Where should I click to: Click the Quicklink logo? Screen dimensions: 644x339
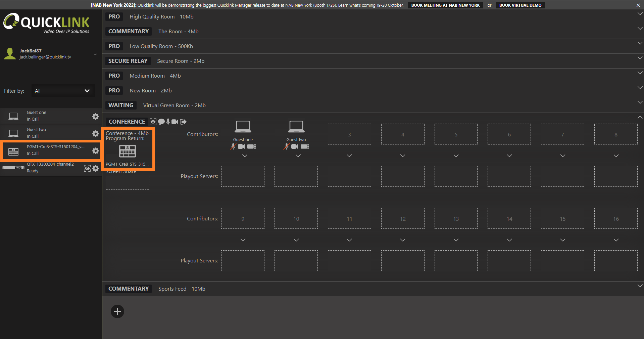46,23
